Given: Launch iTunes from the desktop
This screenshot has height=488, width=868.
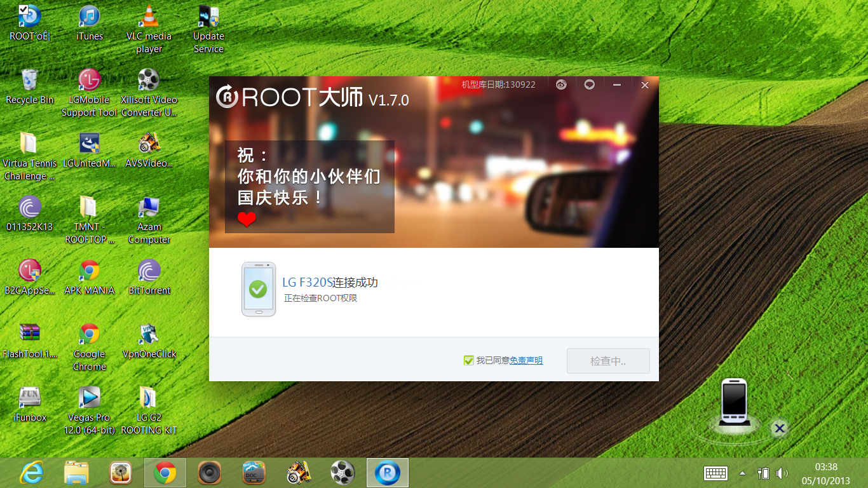Looking at the screenshot, I should (89, 23).
